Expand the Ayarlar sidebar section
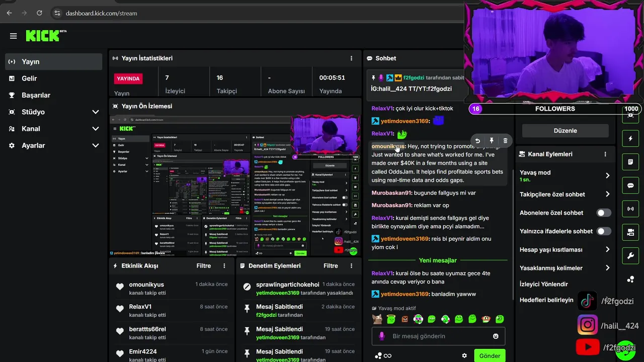Image resolution: width=644 pixels, height=362 pixels. [96, 145]
